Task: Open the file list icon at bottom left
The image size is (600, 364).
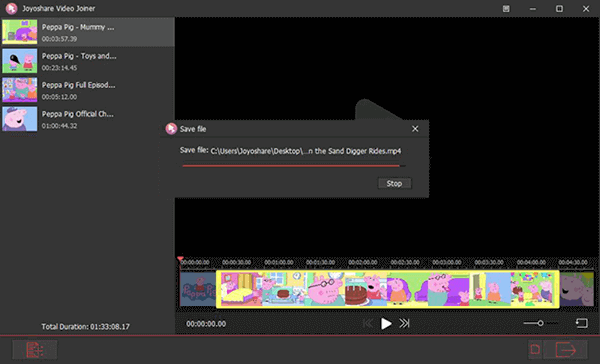Action: click(35, 350)
